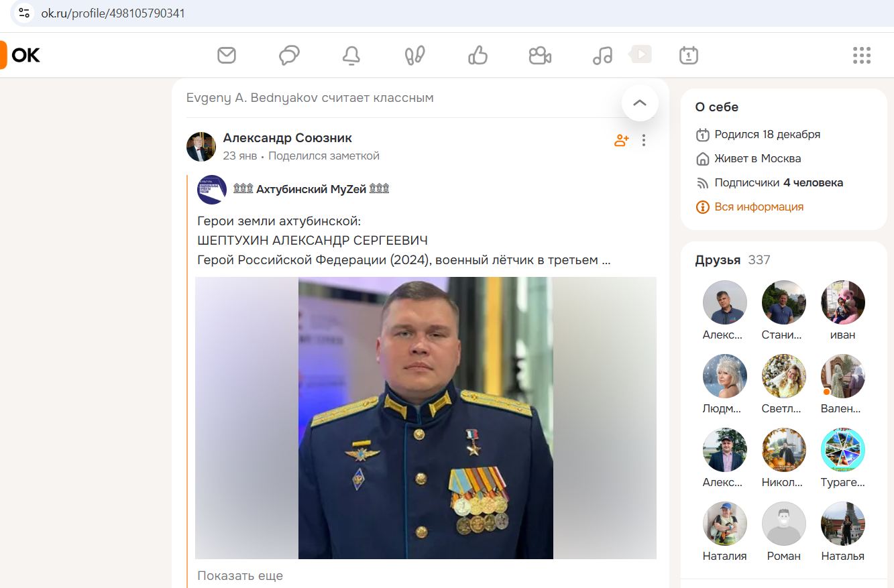
Task: Open Likes with the thumbs-up icon
Action: click(x=477, y=55)
